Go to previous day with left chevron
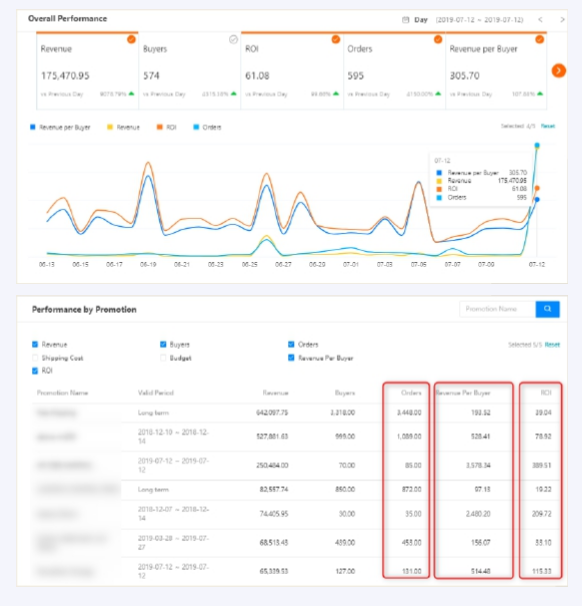Viewport: 582px width, 606px height. click(540, 19)
